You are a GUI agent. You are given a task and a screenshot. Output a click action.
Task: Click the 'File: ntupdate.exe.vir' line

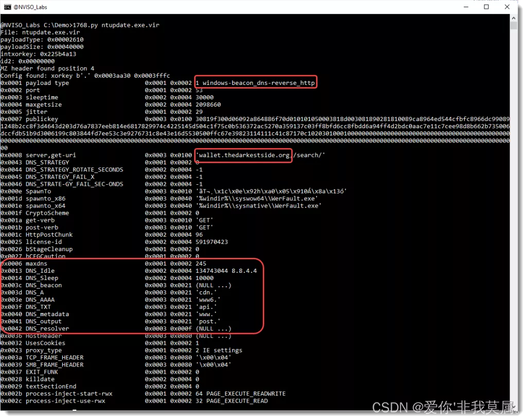tap(40, 32)
